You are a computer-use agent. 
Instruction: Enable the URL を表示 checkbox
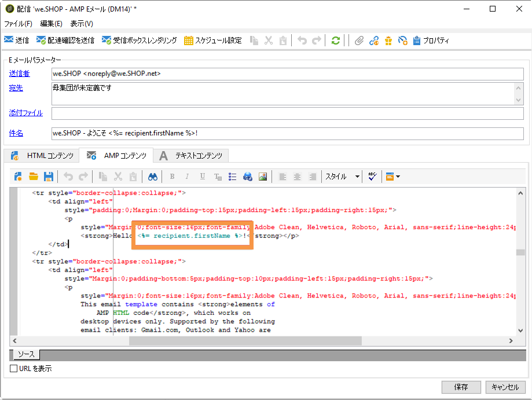13,368
